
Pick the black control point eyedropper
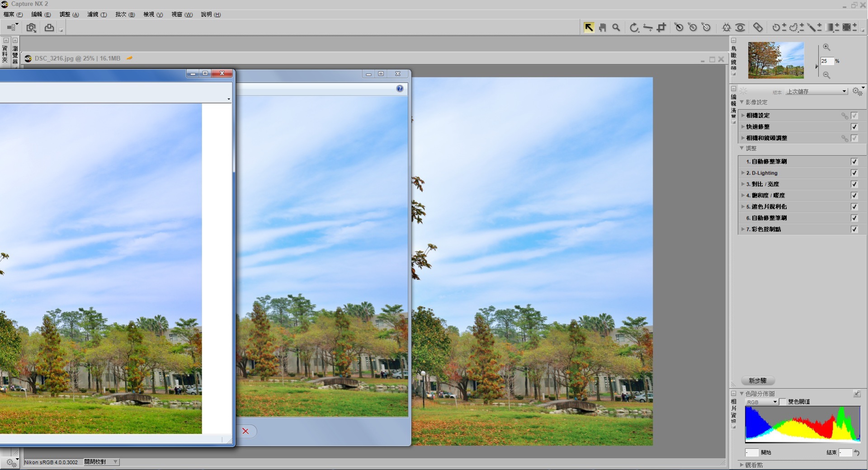pyautogui.click(x=679, y=28)
